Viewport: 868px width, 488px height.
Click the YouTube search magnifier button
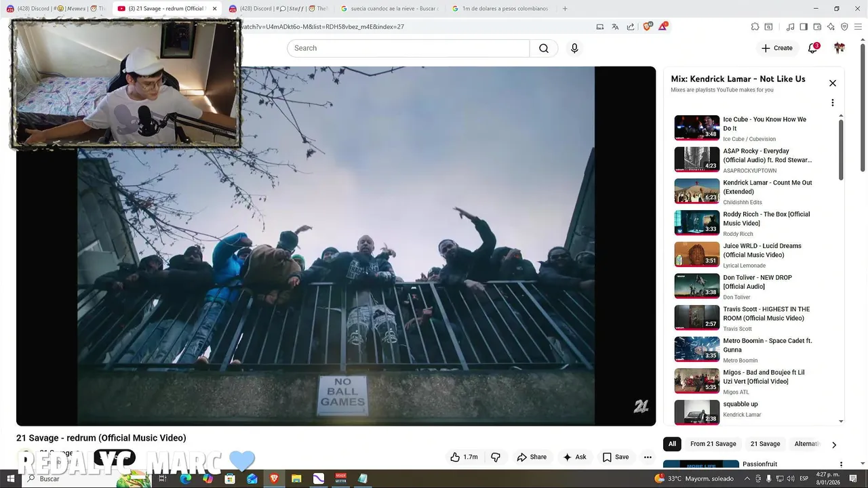click(544, 48)
